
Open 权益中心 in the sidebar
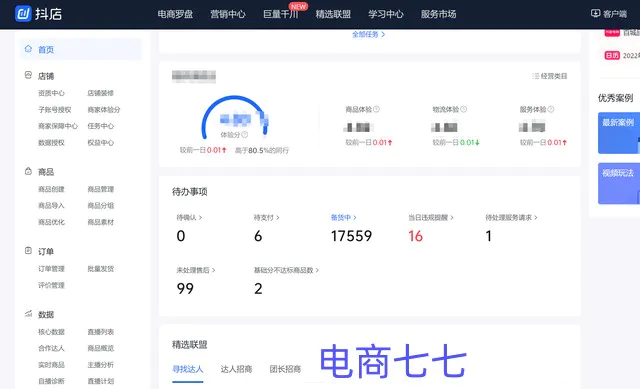click(100, 142)
